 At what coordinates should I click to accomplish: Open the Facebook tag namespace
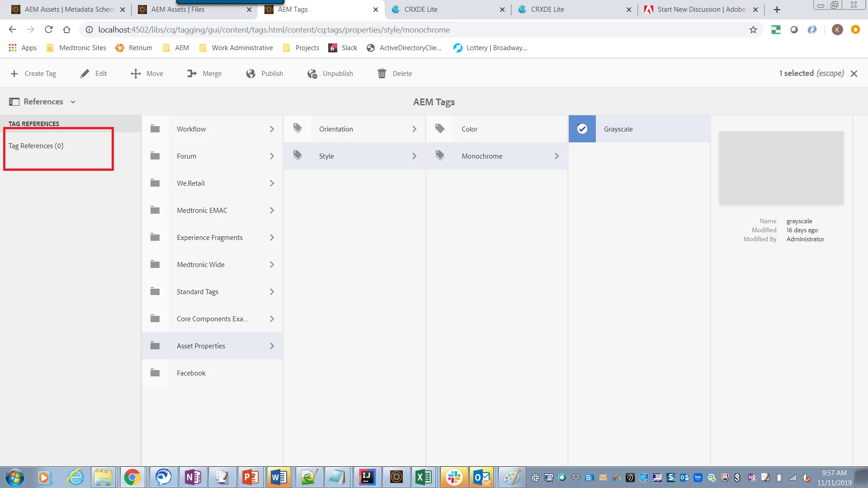click(191, 373)
